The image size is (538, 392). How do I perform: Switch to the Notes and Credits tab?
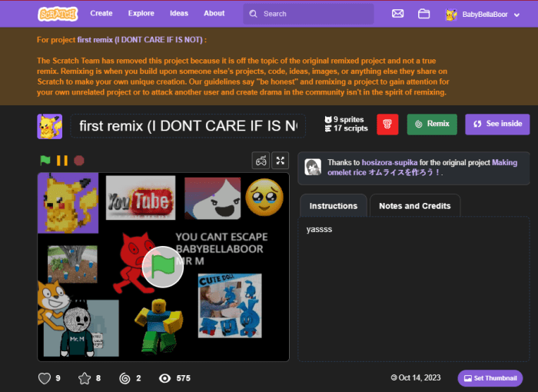coord(415,206)
